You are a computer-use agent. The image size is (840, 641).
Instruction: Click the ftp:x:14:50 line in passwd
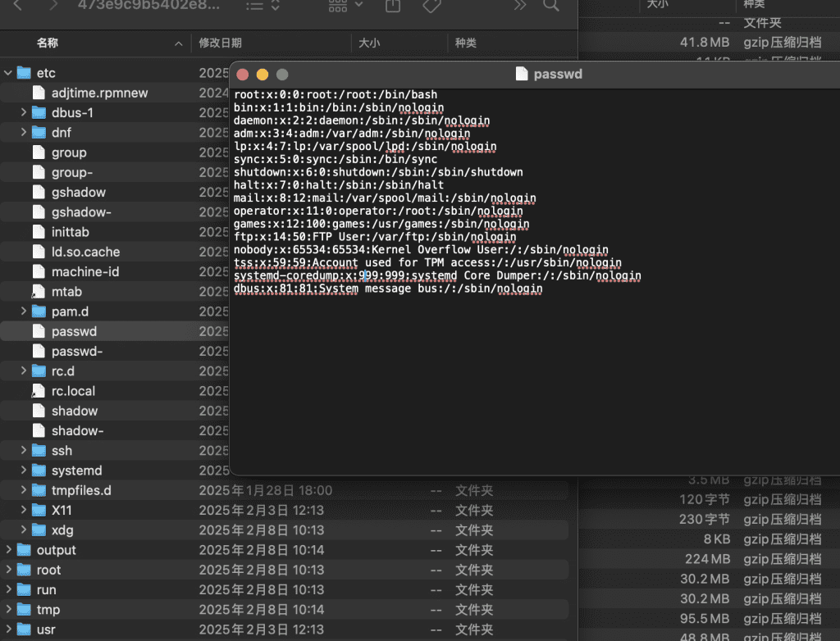coord(375,237)
